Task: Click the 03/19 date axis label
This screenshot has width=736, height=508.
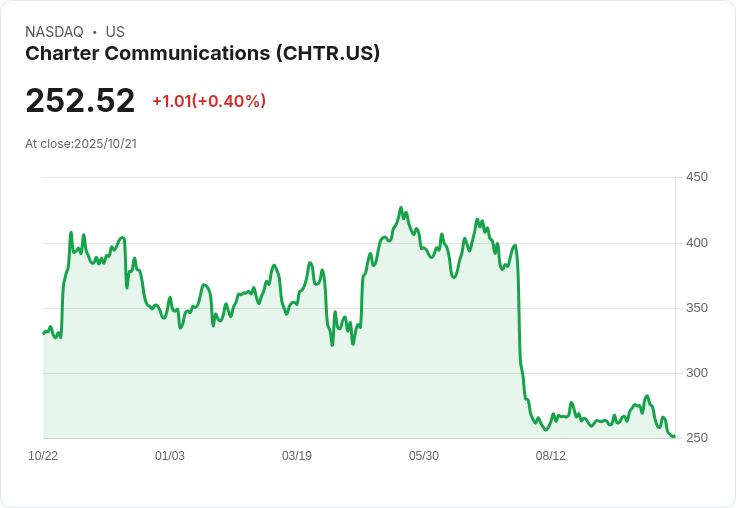Action: click(297, 455)
